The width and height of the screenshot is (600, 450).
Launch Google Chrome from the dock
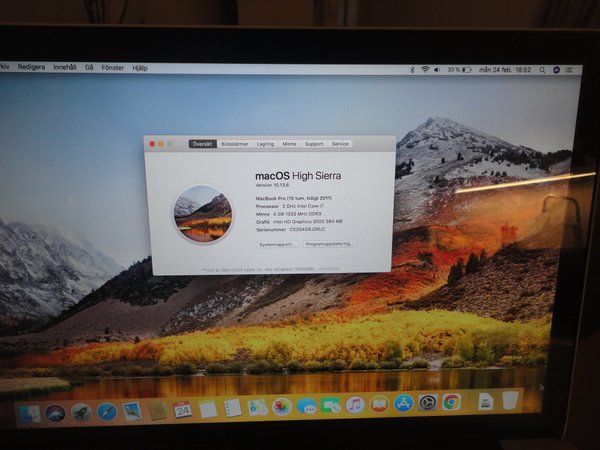point(452,402)
